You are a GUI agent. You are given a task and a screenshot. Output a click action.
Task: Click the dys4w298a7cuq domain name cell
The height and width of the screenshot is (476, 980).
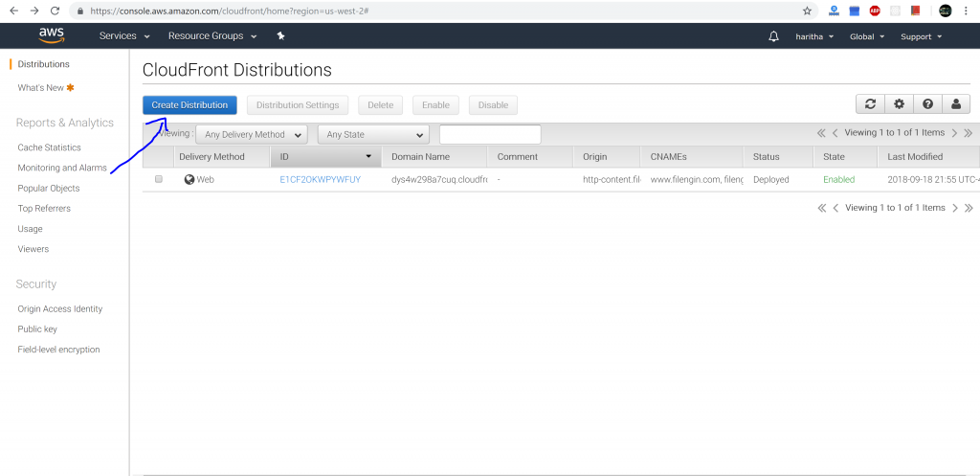click(x=439, y=179)
